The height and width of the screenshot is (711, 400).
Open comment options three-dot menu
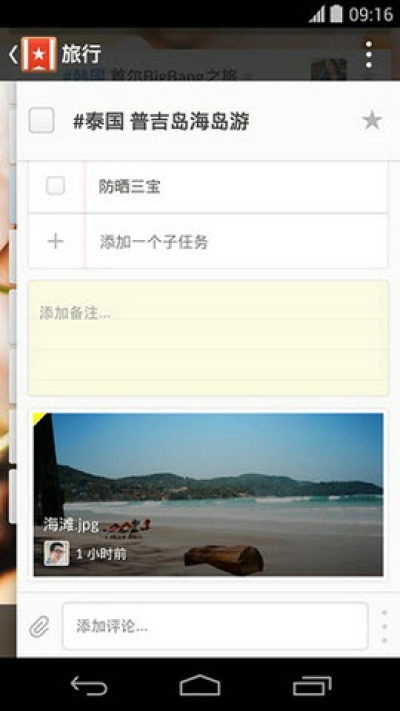tap(385, 626)
